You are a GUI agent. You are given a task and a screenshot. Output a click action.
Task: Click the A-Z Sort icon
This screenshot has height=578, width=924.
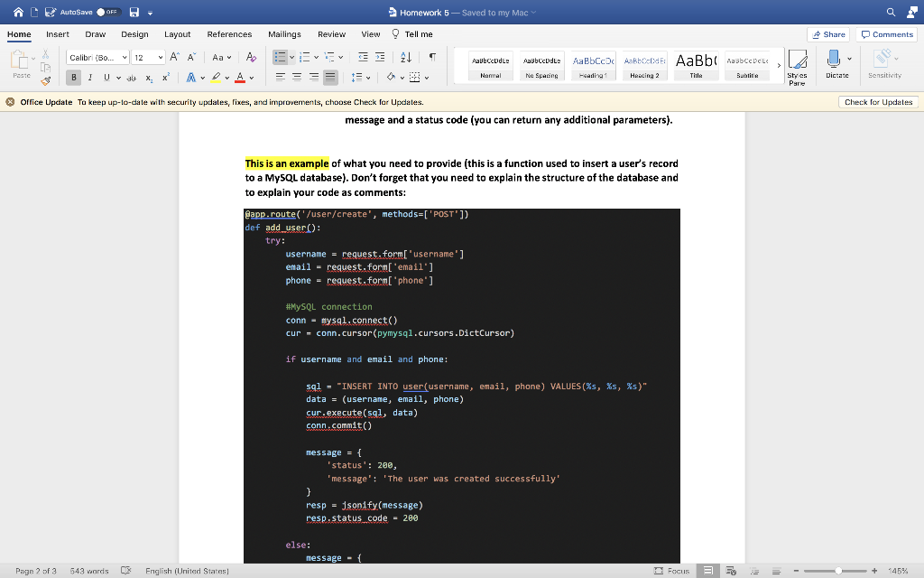click(x=404, y=57)
